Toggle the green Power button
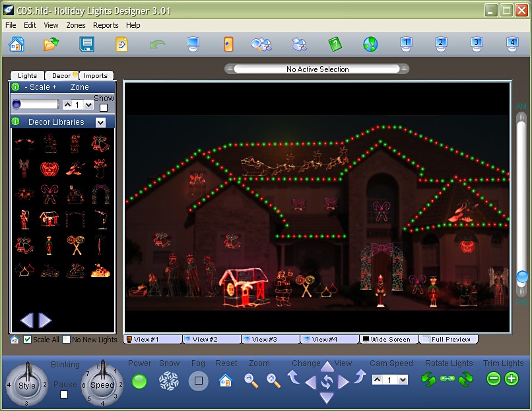Viewport: 532px width, 411px height. point(139,381)
